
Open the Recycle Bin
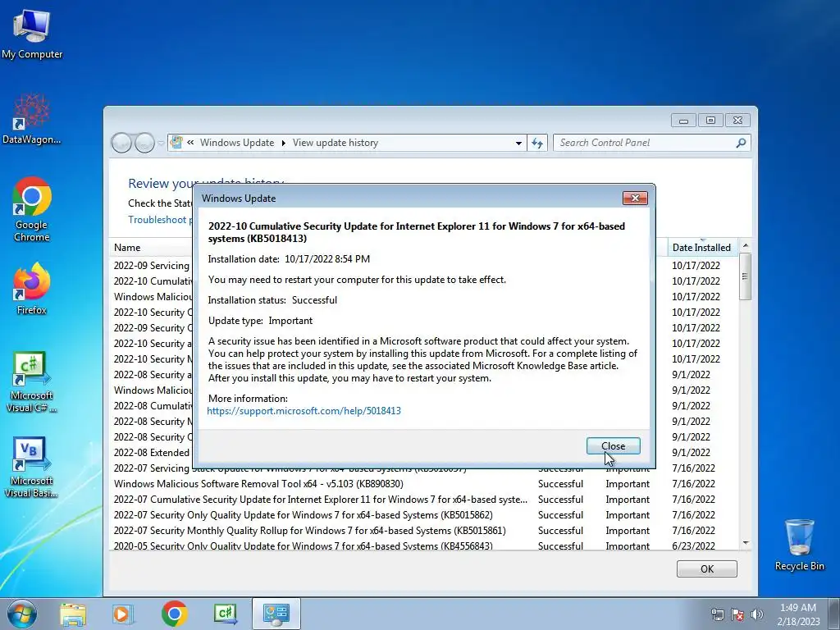pyautogui.click(x=799, y=545)
